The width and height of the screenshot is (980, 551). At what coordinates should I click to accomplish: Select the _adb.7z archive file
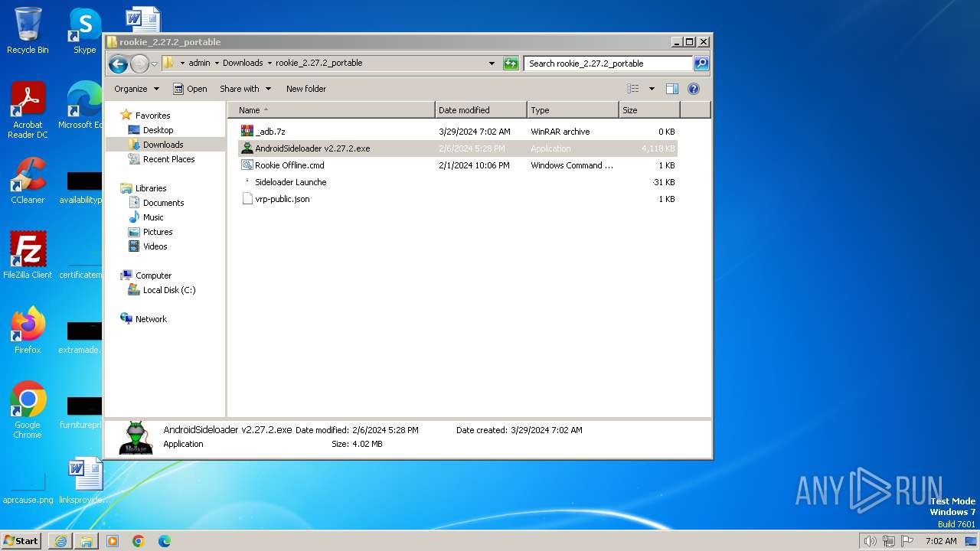click(458, 132)
